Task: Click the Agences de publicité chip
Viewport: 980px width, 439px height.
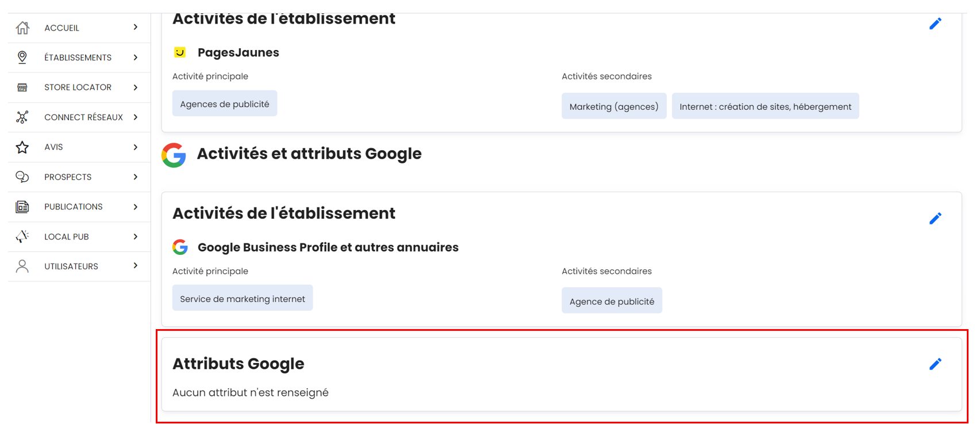Action: [x=225, y=104]
